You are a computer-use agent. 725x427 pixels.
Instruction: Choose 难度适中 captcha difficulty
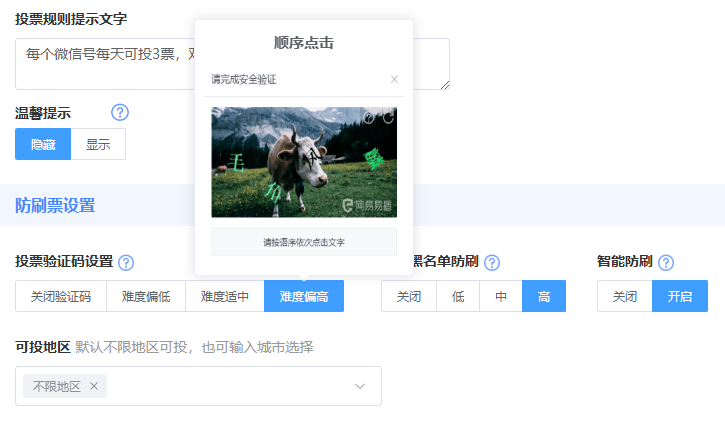pyautogui.click(x=225, y=296)
